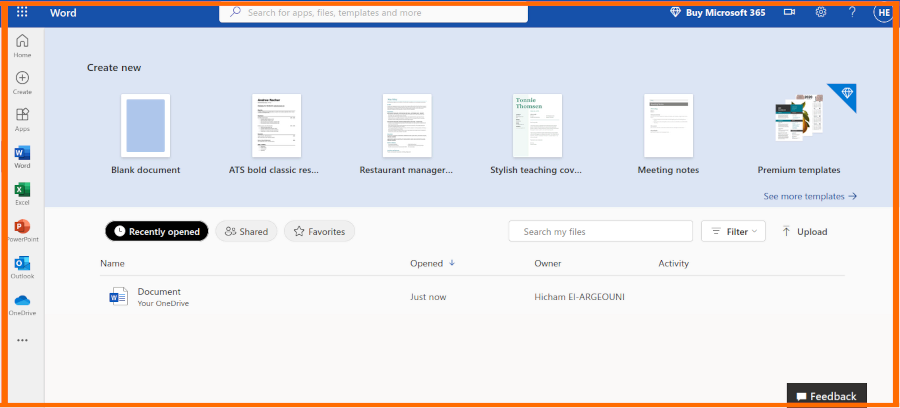Open HE account profile avatar
The image size is (900, 408).
(x=884, y=13)
